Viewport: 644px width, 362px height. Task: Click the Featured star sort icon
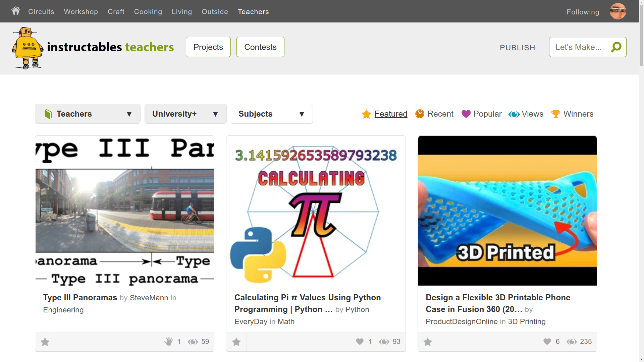pyautogui.click(x=366, y=114)
